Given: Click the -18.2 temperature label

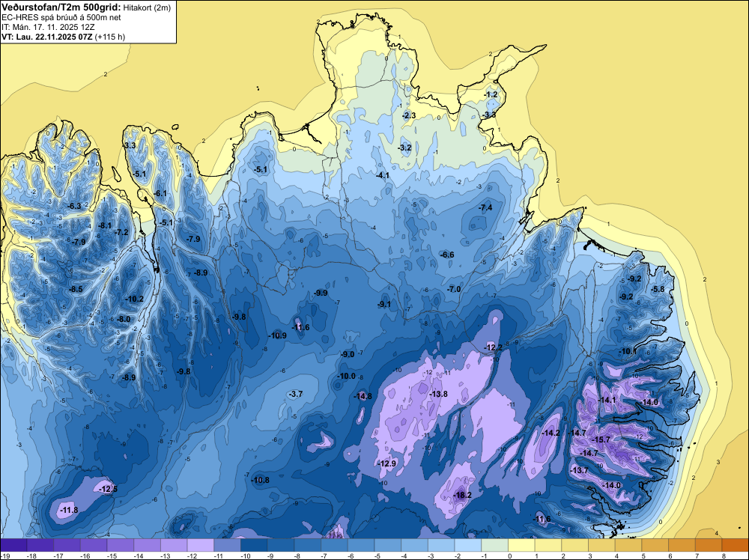Looking at the screenshot, I should [x=462, y=495].
